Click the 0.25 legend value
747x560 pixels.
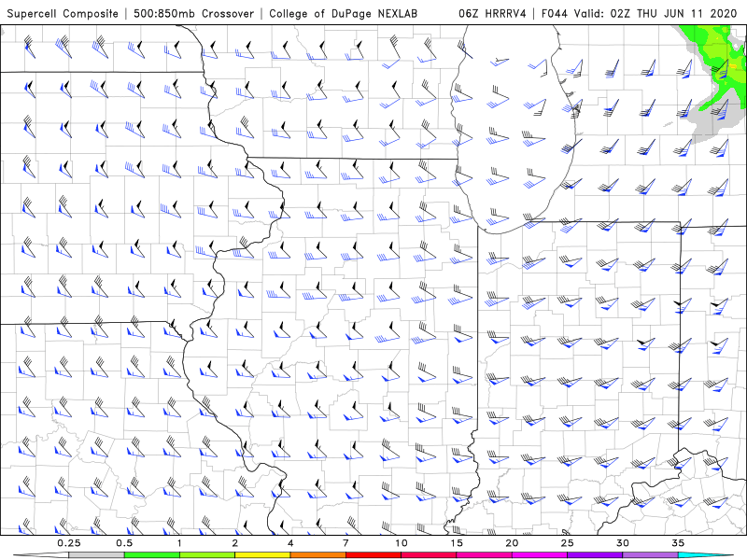pyautogui.click(x=69, y=543)
